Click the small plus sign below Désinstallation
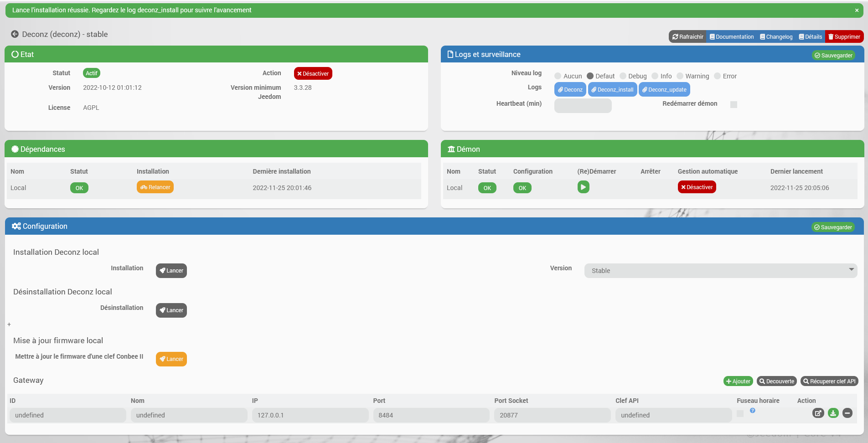 [x=9, y=325]
